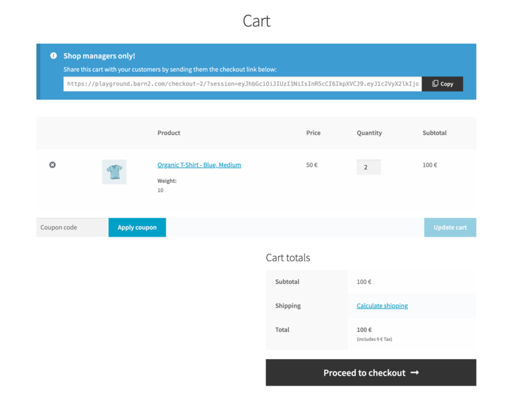Image resolution: width=515 pixels, height=420 pixels.
Task: Click the includes 9 € Tax note
Action: coord(374,338)
